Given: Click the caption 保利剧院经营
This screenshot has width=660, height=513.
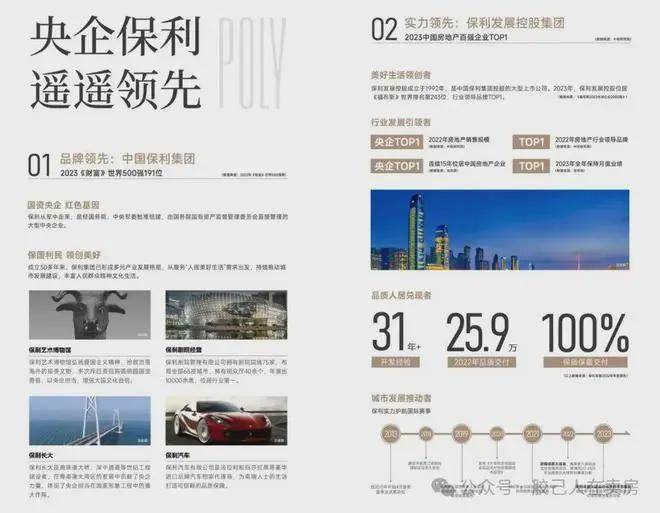Looking at the screenshot, I should click(x=184, y=350).
